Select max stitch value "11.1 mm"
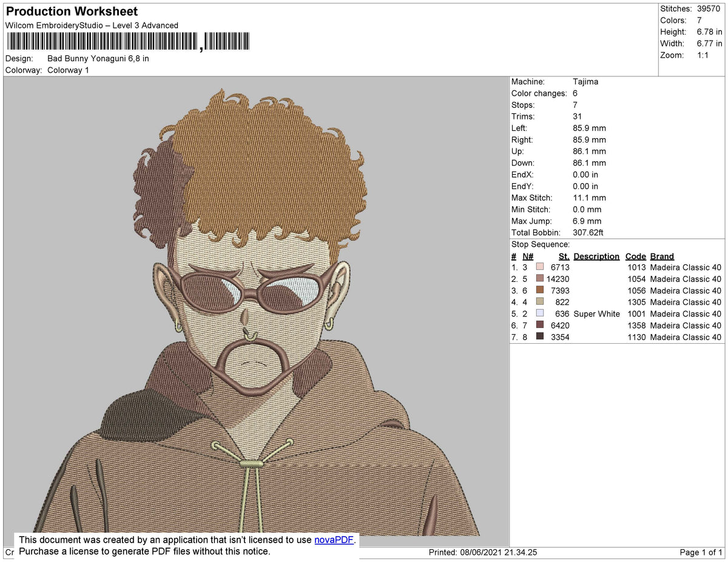 click(589, 198)
